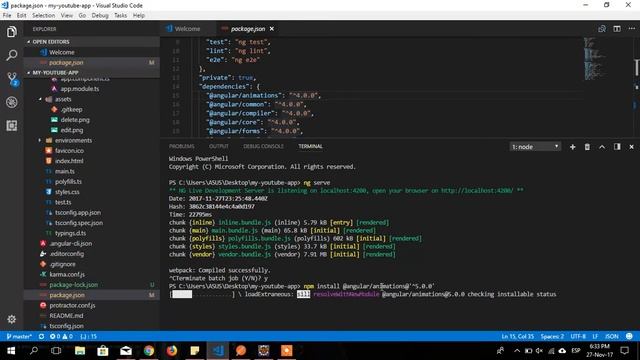640x360 pixels.
Task: Open the Manage gear icon
Action: click(x=11, y=319)
